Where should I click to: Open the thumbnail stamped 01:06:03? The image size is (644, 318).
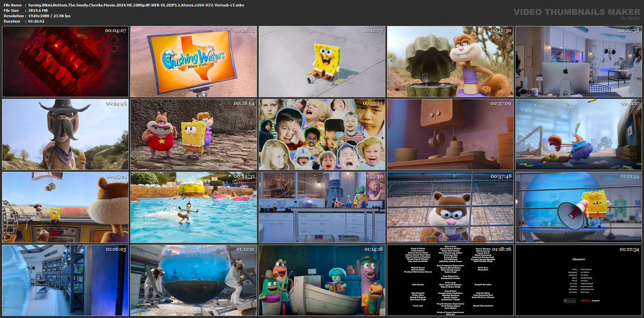(65, 280)
